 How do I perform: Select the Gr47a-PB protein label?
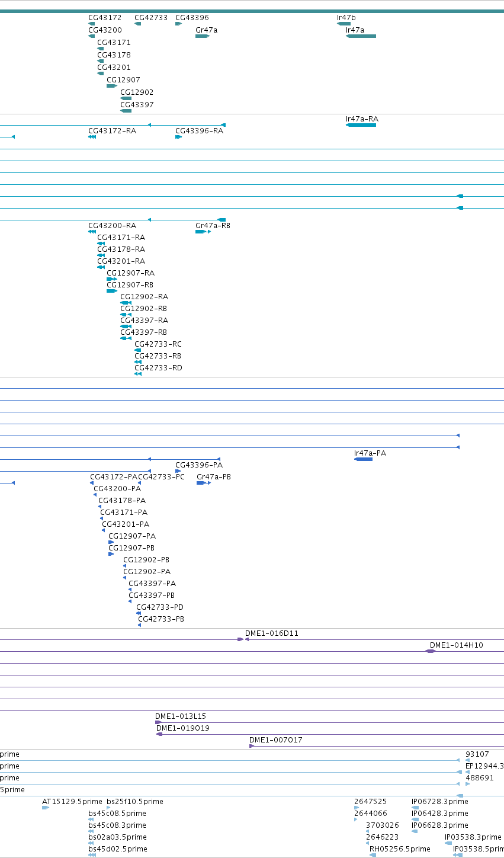click(x=214, y=477)
